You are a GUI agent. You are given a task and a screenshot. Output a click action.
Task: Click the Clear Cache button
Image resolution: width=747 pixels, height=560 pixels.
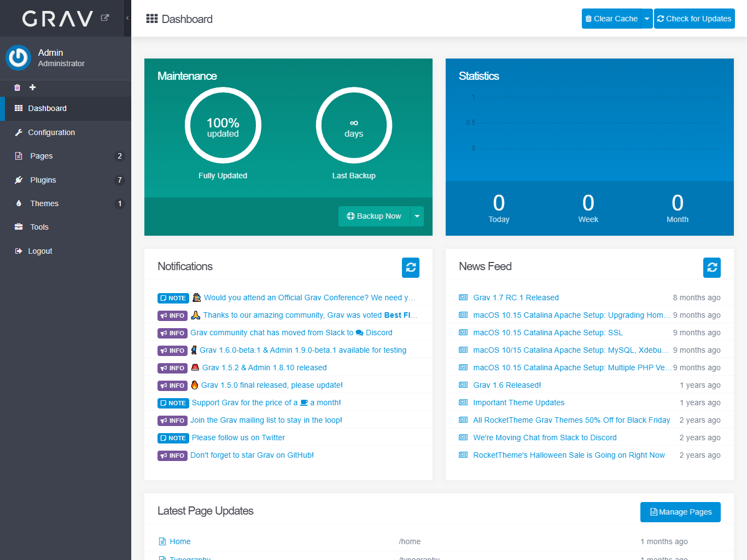point(611,19)
